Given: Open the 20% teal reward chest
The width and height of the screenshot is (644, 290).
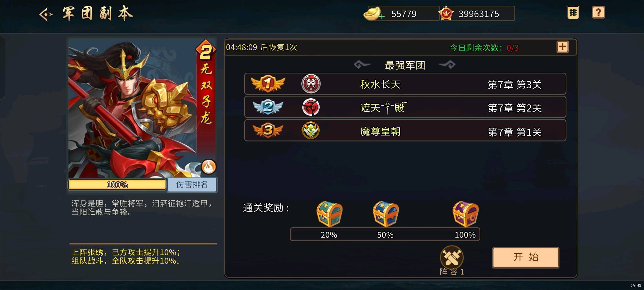Looking at the screenshot, I should 329,214.
